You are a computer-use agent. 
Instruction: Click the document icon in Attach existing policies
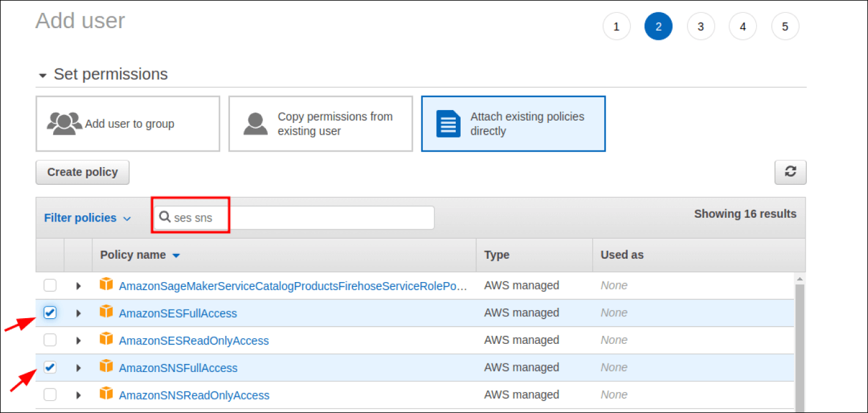[448, 124]
